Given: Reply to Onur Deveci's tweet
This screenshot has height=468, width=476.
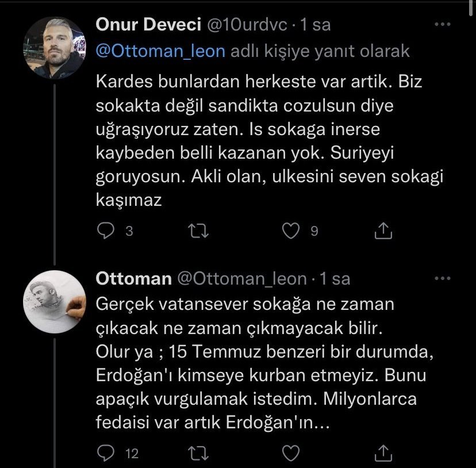Looking at the screenshot, I should pos(106,231).
